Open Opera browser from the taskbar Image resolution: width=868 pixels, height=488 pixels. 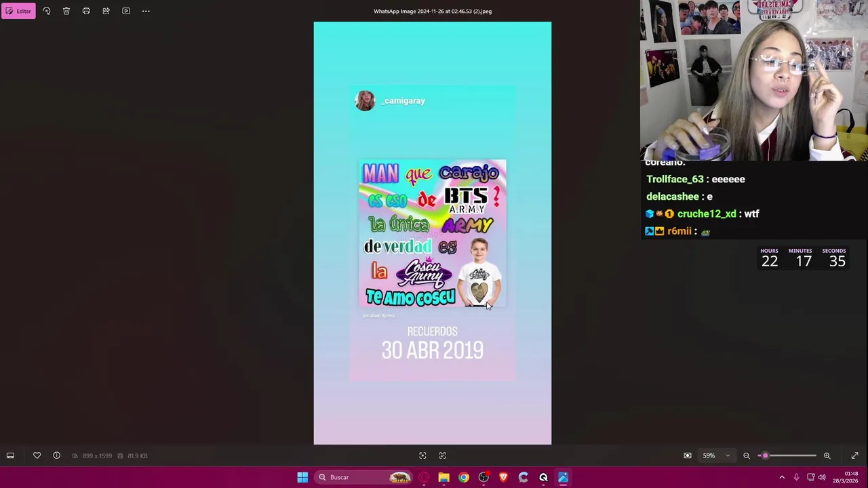(x=424, y=477)
